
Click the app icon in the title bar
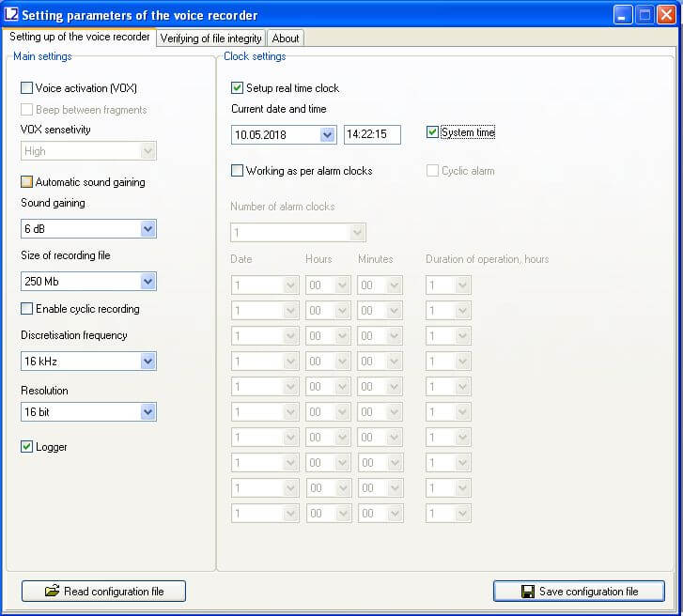coord(12,15)
